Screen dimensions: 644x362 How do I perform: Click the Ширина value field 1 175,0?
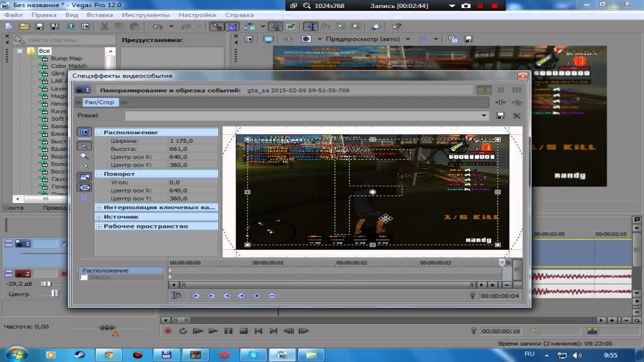click(193, 141)
